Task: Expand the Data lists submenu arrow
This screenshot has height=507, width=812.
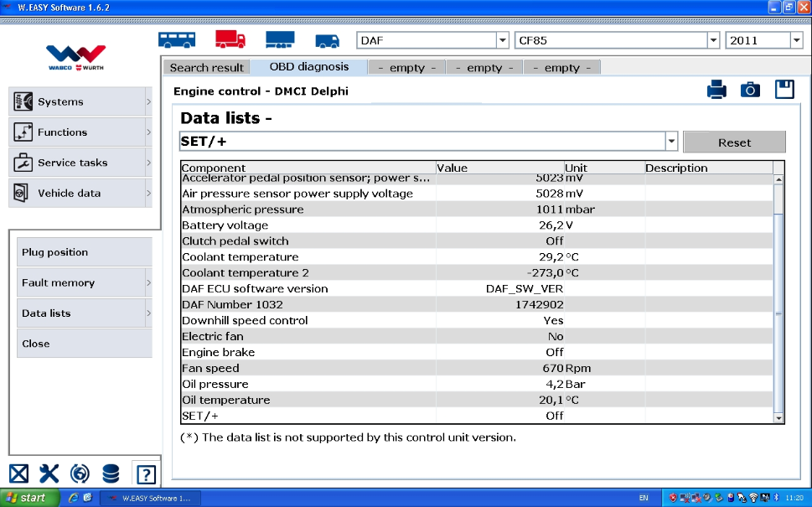Action: click(148, 313)
